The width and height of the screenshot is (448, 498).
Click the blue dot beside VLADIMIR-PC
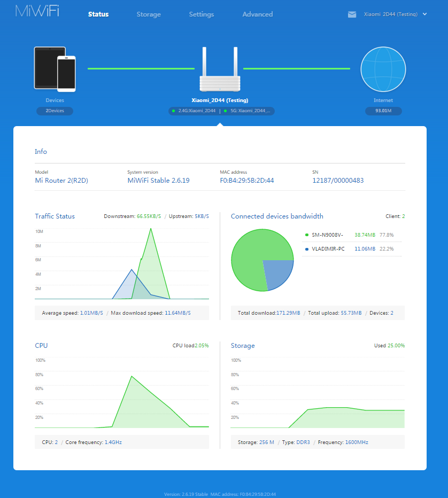[307, 249]
